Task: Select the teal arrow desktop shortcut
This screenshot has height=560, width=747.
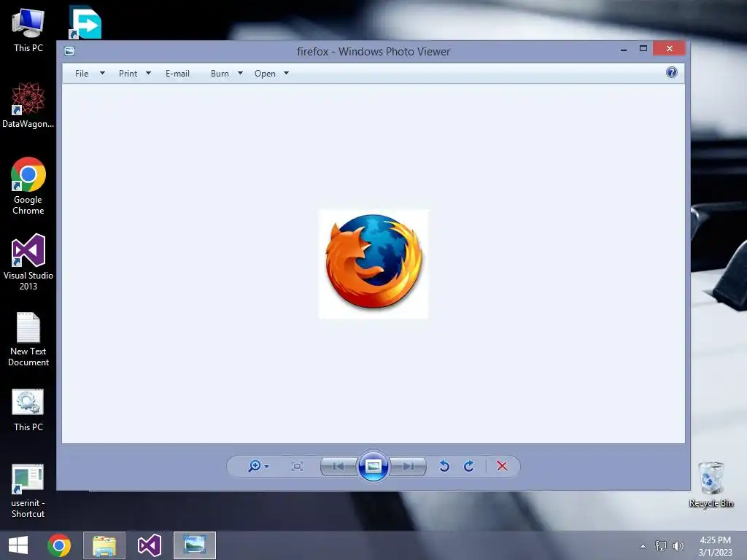Action: tap(85, 23)
